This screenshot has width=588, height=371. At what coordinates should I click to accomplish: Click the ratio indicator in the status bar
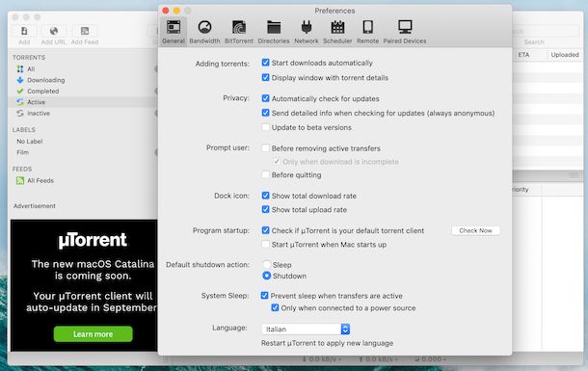click(430, 359)
